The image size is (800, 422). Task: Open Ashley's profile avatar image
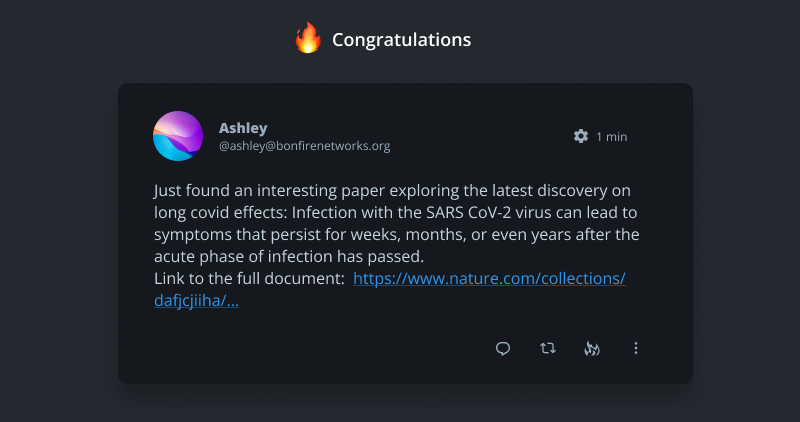tap(178, 136)
